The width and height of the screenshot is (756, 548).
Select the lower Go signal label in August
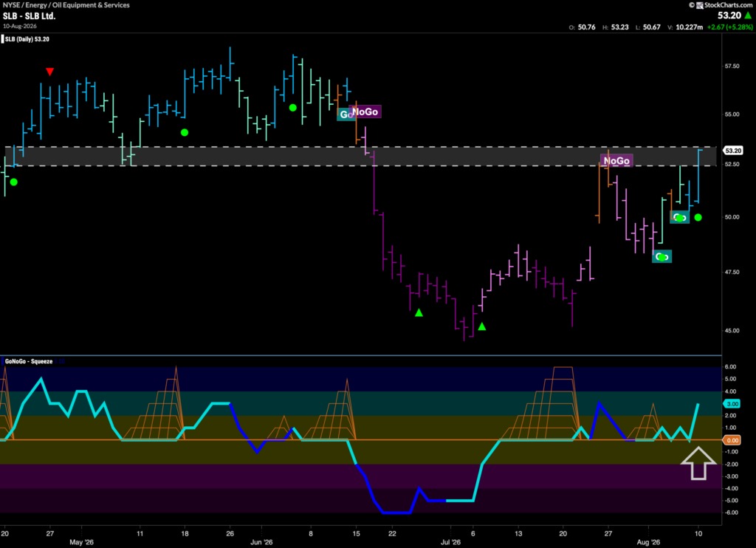click(661, 256)
